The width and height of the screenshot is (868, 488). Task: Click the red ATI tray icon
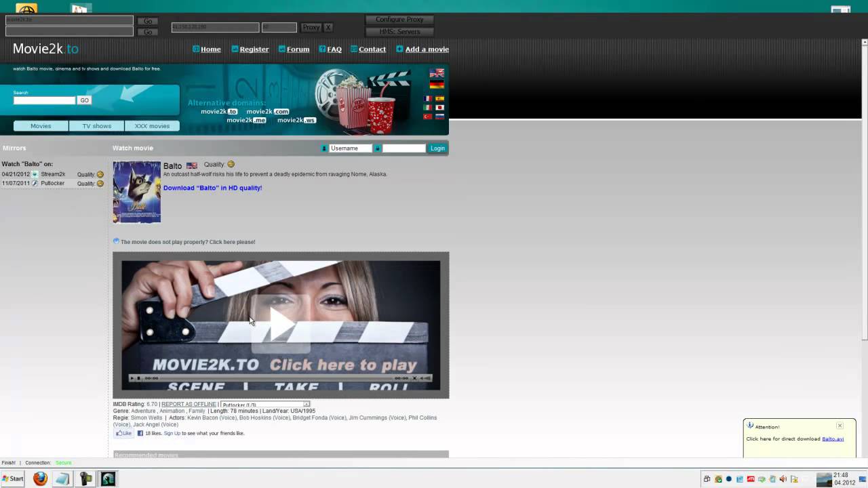coord(751,479)
